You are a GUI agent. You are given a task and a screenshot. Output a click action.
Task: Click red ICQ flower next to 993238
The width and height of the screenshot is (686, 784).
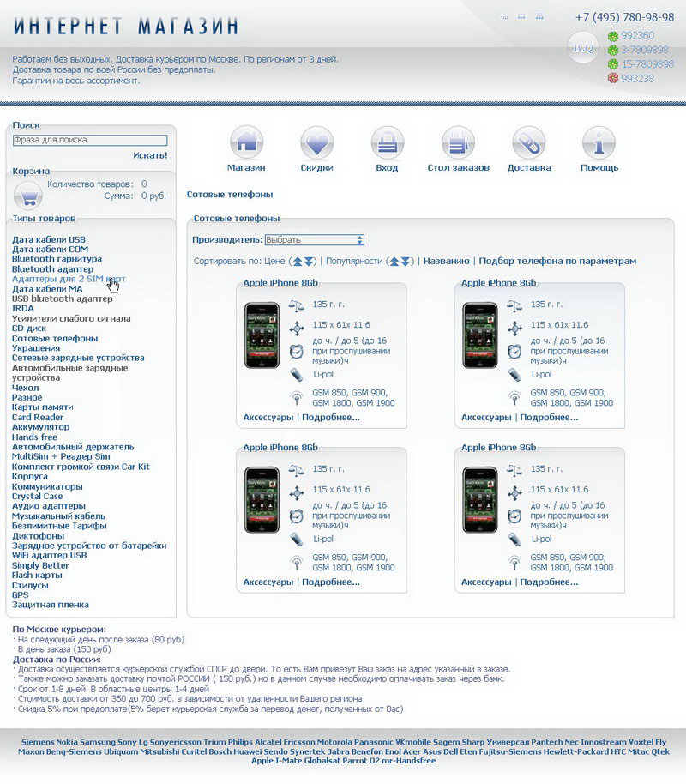[x=612, y=78]
